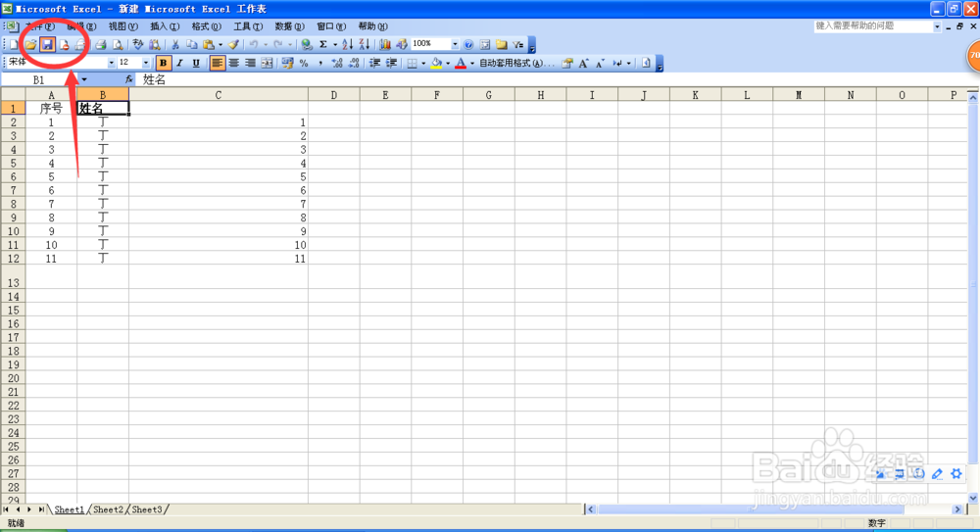Click the Save floppy disk icon

[47, 44]
